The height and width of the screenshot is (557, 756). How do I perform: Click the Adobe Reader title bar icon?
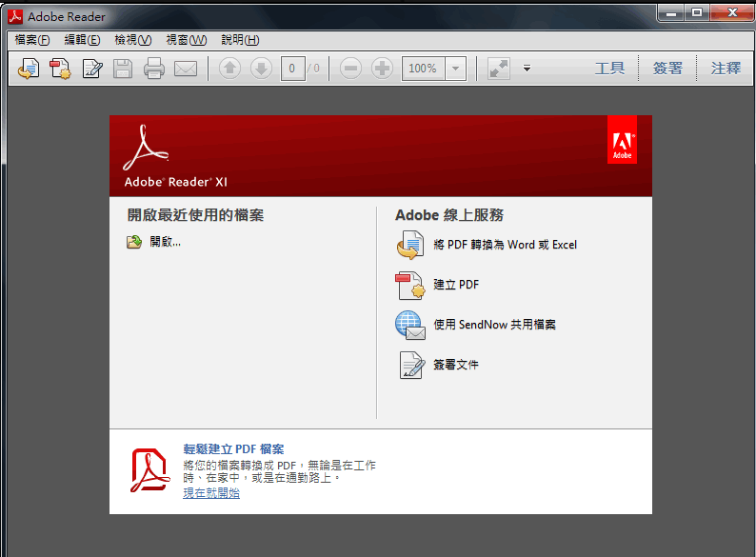click(15, 16)
